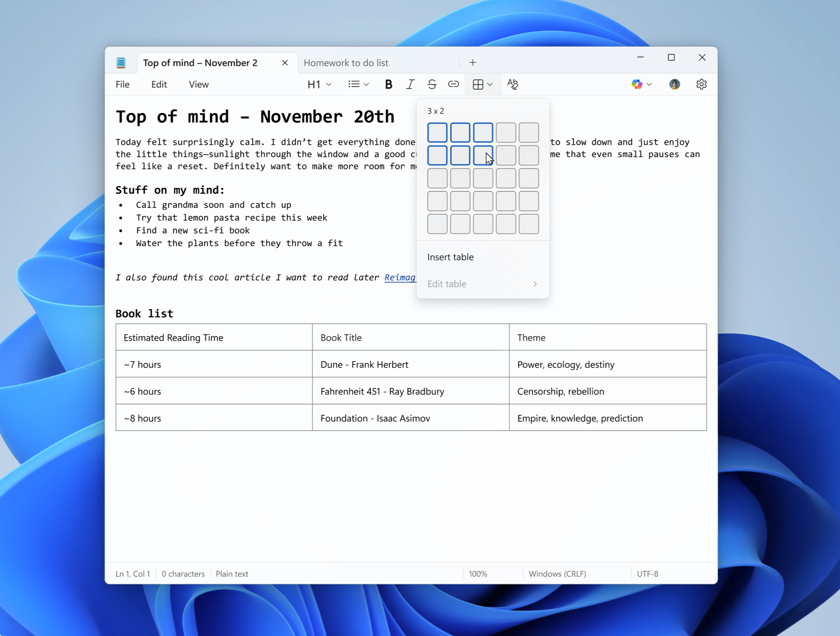Apply strikethrough to text
This screenshot has width=840, height=636.
[x=432, y=84]
